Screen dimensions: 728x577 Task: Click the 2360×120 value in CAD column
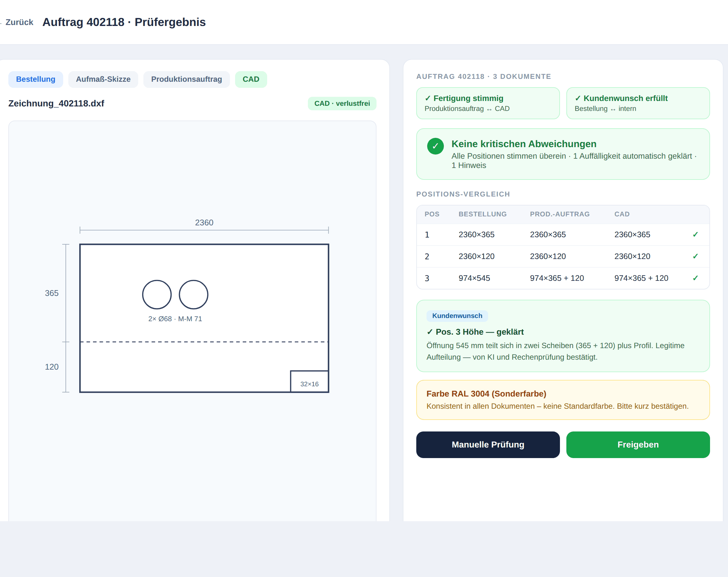(x=632, y=256)
